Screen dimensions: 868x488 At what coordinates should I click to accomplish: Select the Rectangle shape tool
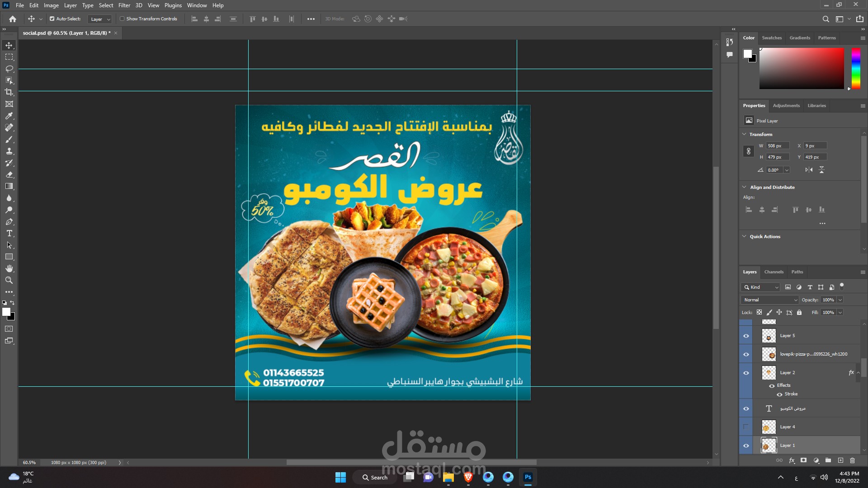(x=9, y=257)
